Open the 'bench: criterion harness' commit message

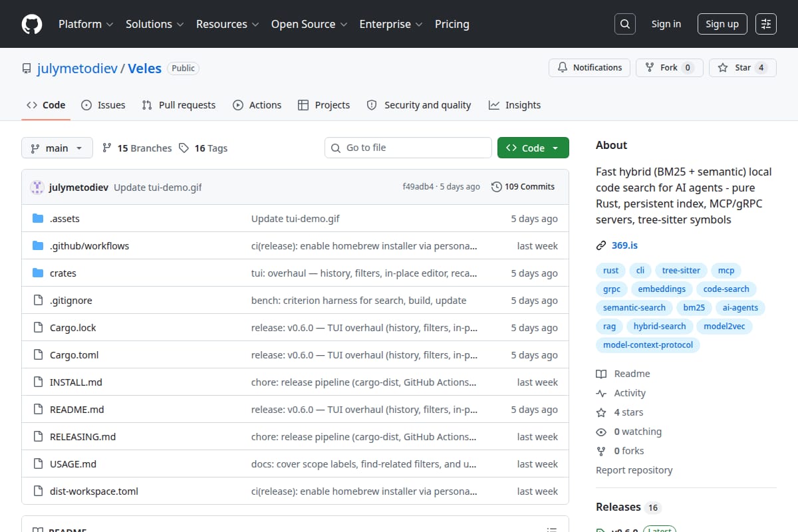click(358, 301)
